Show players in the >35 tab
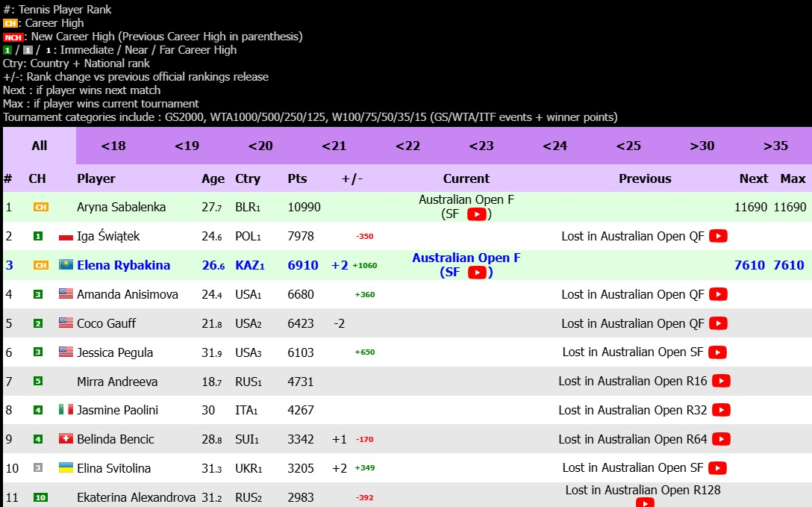The image size is (812, 507). click(775, 146)
